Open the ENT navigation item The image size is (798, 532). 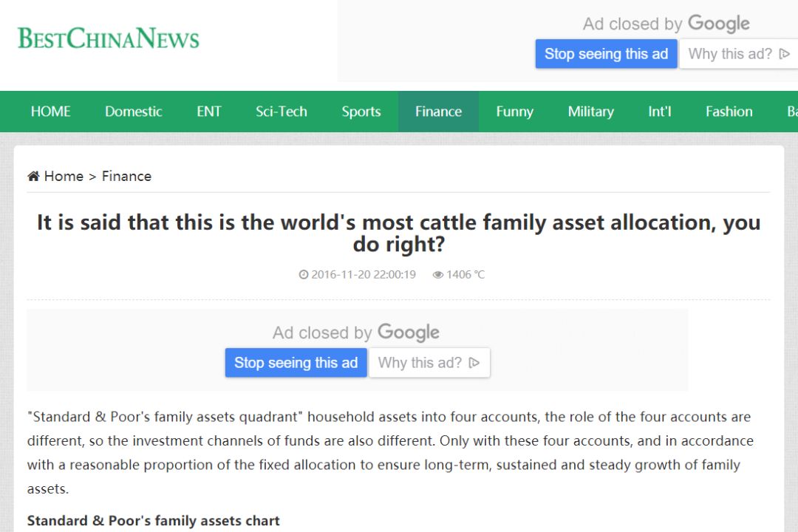click(x=208, y=112)
